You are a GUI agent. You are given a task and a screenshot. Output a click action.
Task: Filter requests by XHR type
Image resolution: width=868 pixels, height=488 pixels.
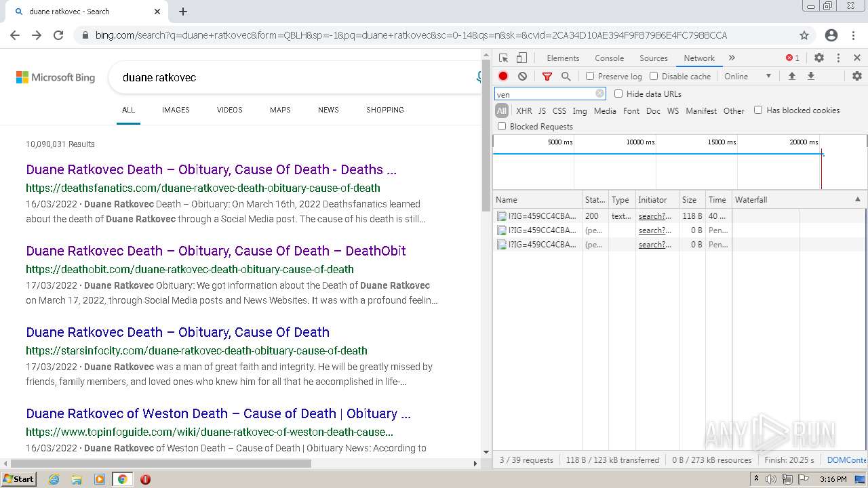[x=524, y=111]
